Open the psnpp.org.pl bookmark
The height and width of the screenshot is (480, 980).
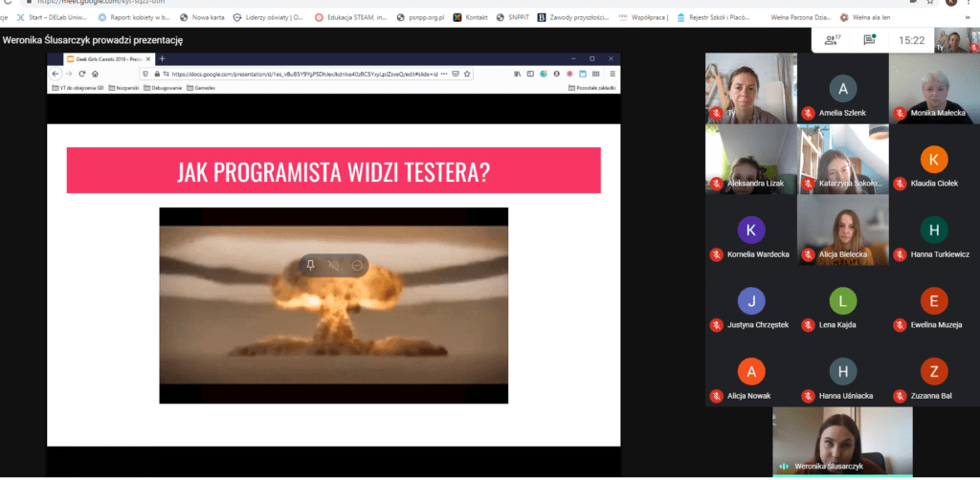[421, 17]
